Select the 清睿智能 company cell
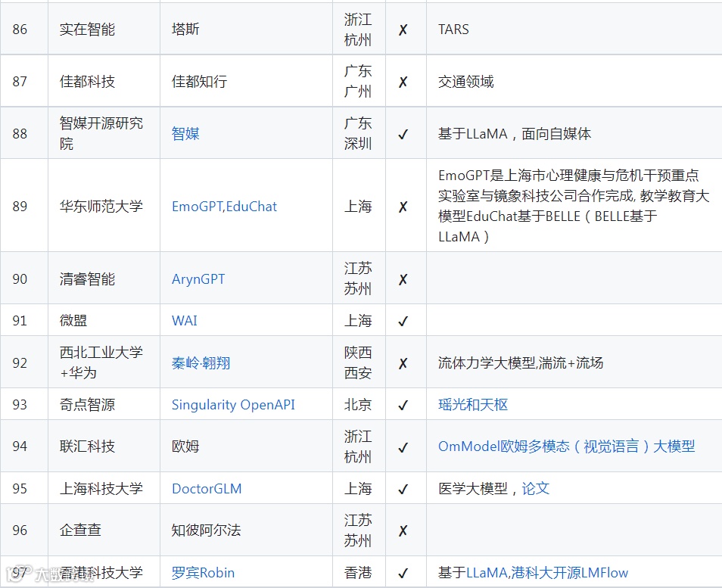The width and height of the screenshot is (722, 588). coord(104,278)
